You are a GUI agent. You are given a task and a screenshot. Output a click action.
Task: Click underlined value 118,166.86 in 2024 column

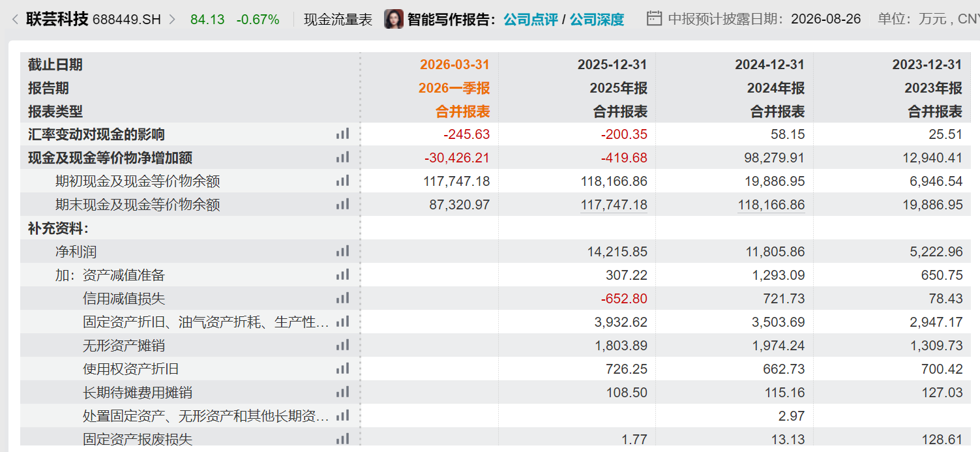(x=771, y=205)
